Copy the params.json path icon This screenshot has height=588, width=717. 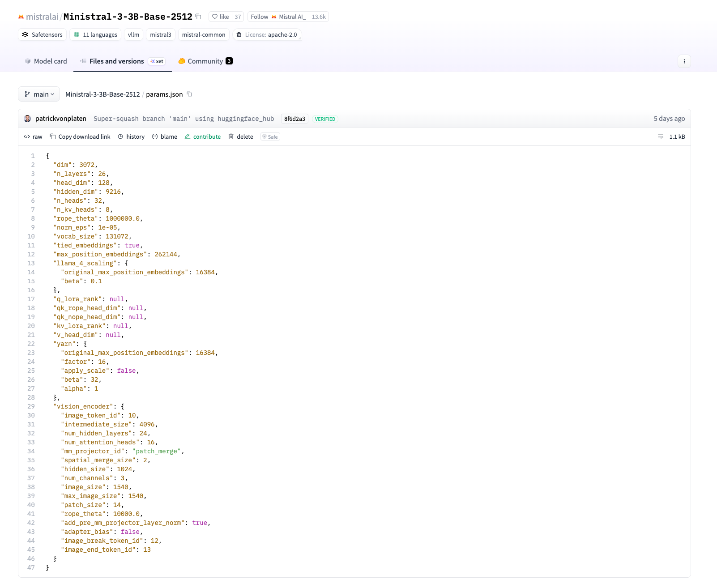click(189, 94)
